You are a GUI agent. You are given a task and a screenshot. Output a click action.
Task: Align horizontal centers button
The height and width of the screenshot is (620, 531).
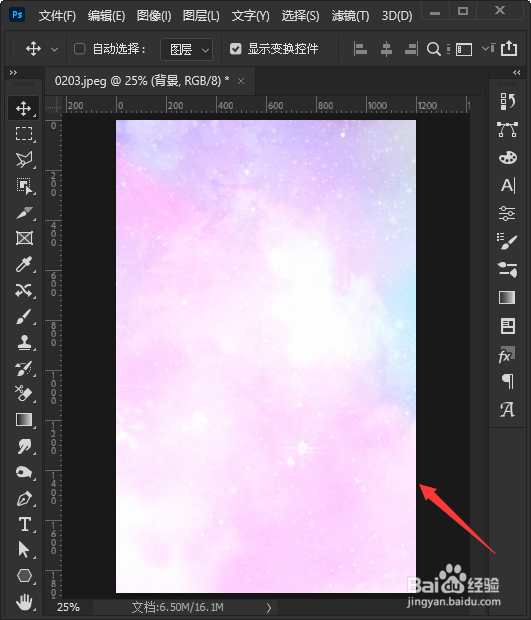click(386, 49)
